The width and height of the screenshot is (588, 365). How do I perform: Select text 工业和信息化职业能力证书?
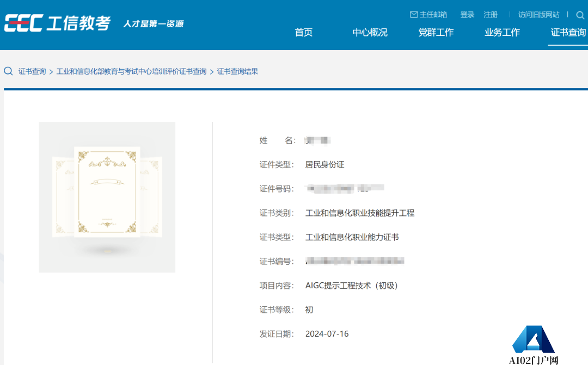coord(352,237)
